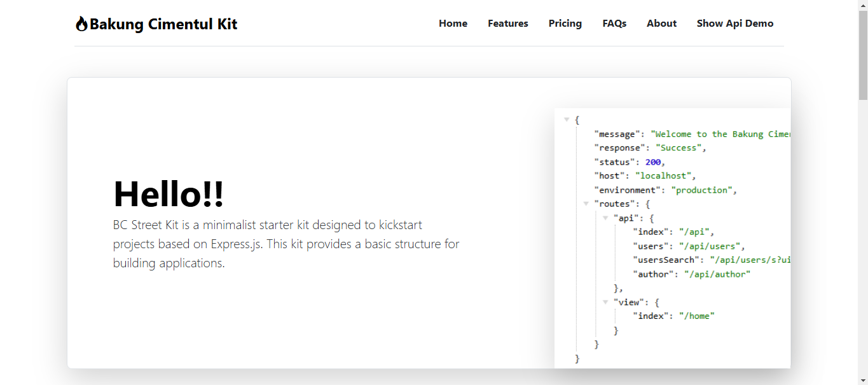Jump to the FAQs section link
Screen dimensions: 868x385
(x=614, y=24)
